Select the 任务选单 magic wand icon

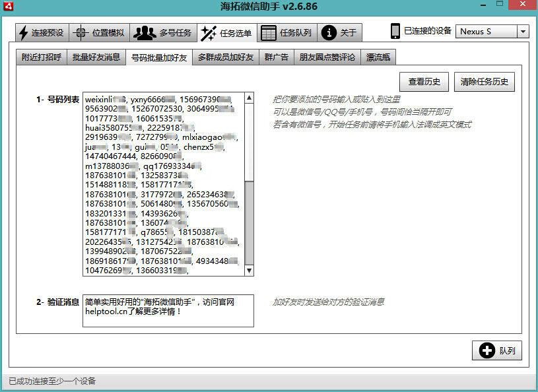[210, 32]
